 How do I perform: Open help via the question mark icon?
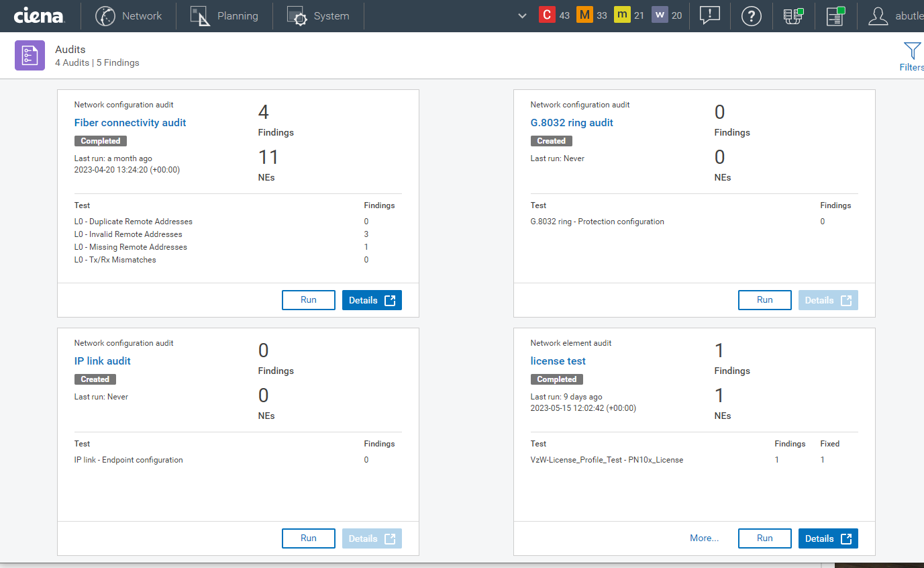(752, 15)
